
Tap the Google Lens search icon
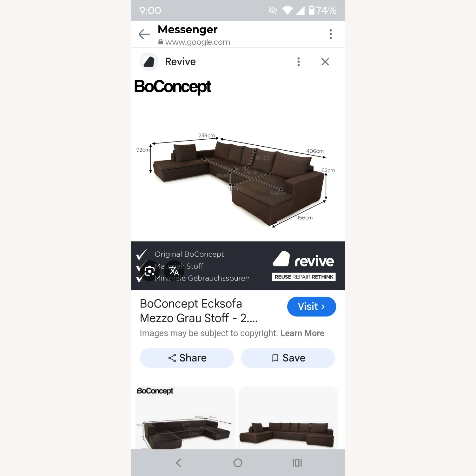point(149,271)
